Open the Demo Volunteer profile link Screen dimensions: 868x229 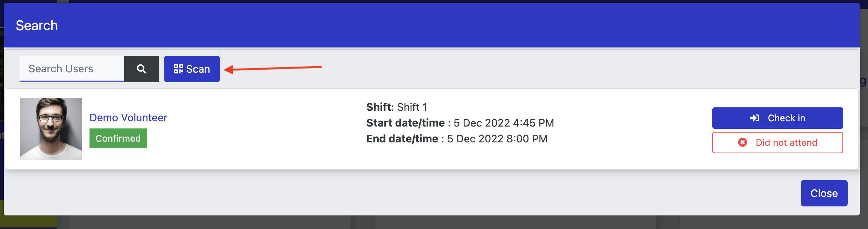coord(128,118)
